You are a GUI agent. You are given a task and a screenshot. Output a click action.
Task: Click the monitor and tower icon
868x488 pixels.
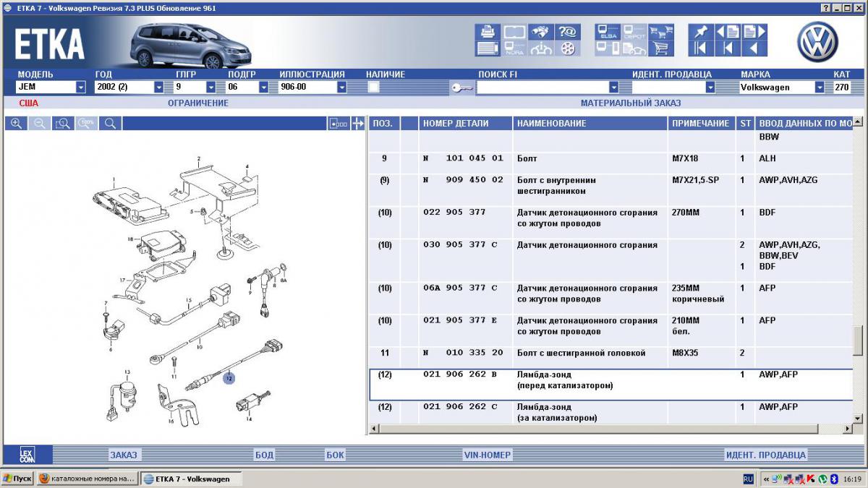point(608,48)
